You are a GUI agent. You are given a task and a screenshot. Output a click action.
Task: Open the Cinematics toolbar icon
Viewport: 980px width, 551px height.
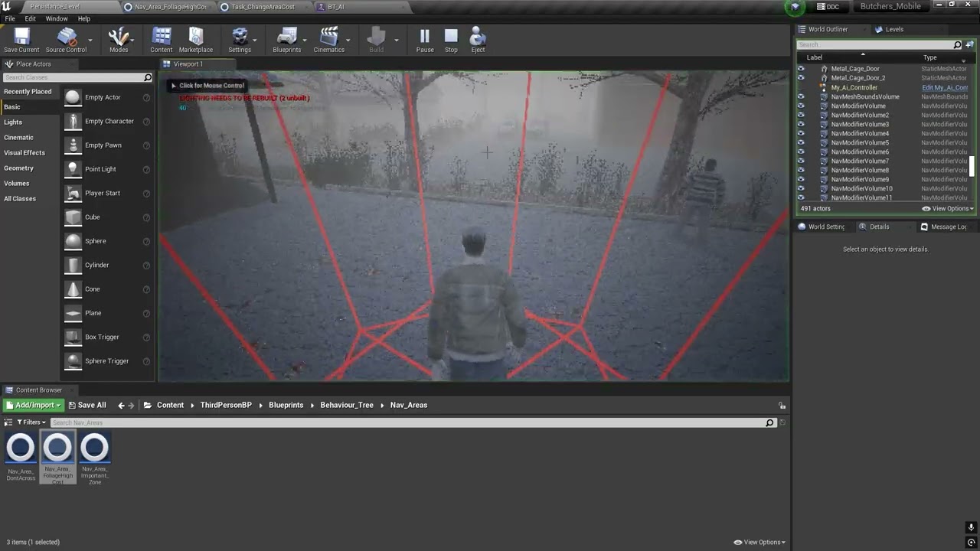[329, 37]
